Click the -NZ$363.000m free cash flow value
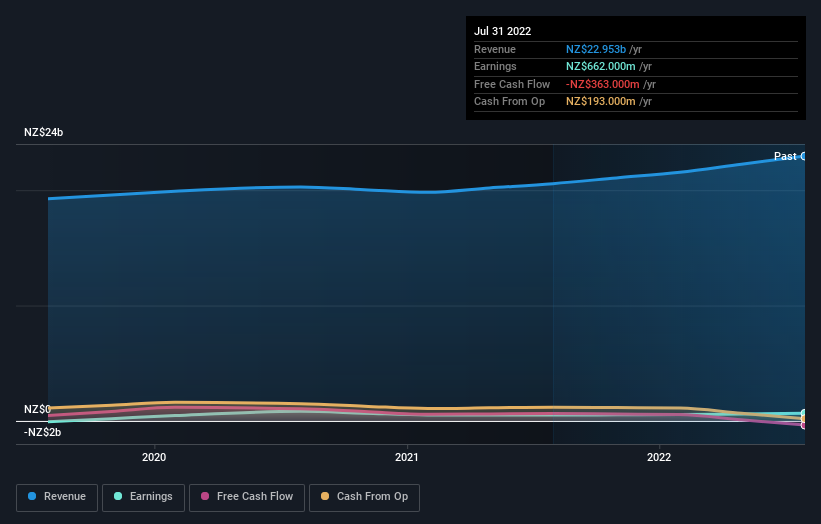Image resolution: width=821 pixels, height=524 pixels. [603, 84]
